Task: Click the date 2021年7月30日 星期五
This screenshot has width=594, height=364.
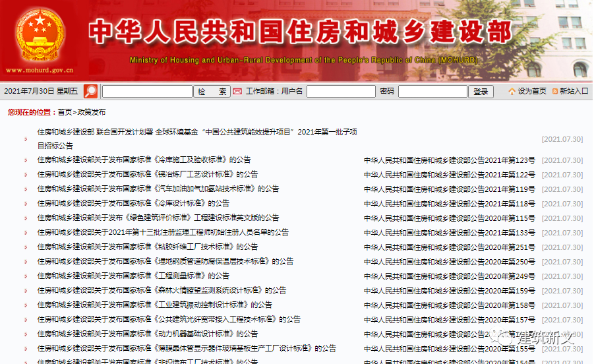Action: point(40,91)
